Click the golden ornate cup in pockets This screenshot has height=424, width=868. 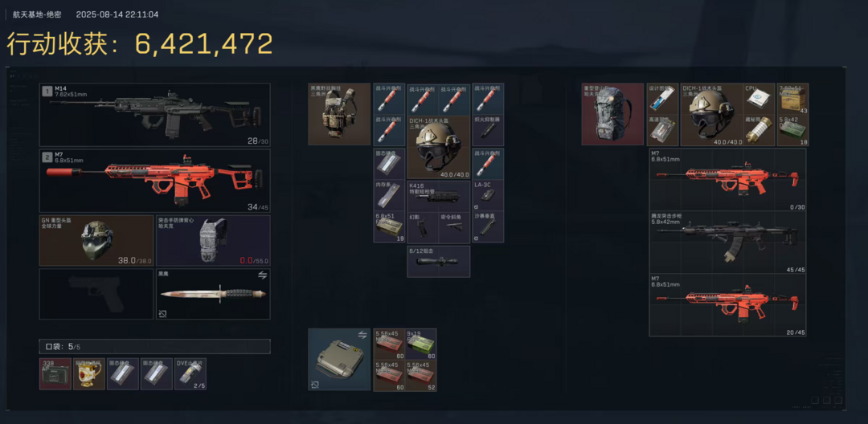coord(89,373)
